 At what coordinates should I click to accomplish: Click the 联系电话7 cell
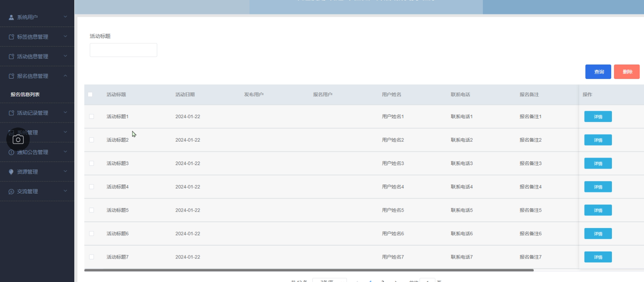tap(461, 257)
